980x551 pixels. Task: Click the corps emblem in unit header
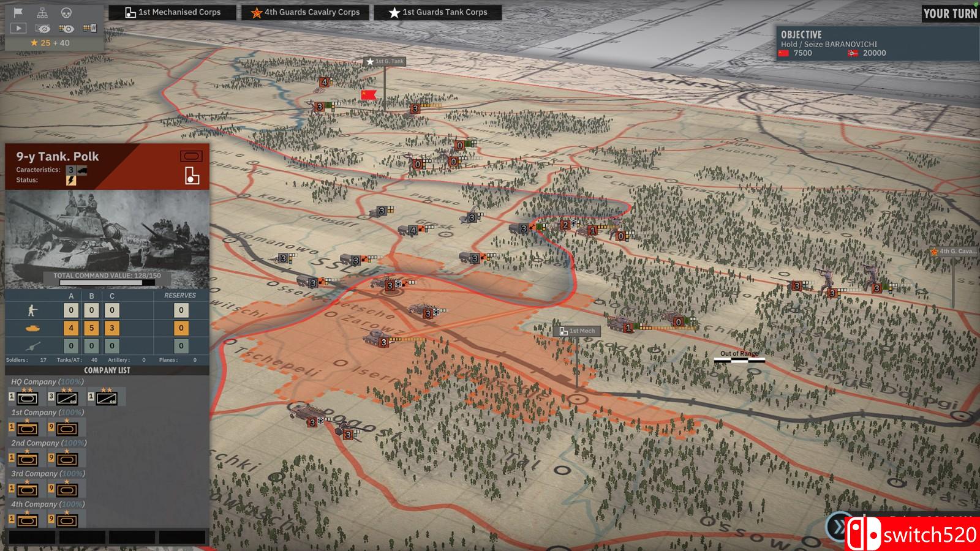[192, 176]
